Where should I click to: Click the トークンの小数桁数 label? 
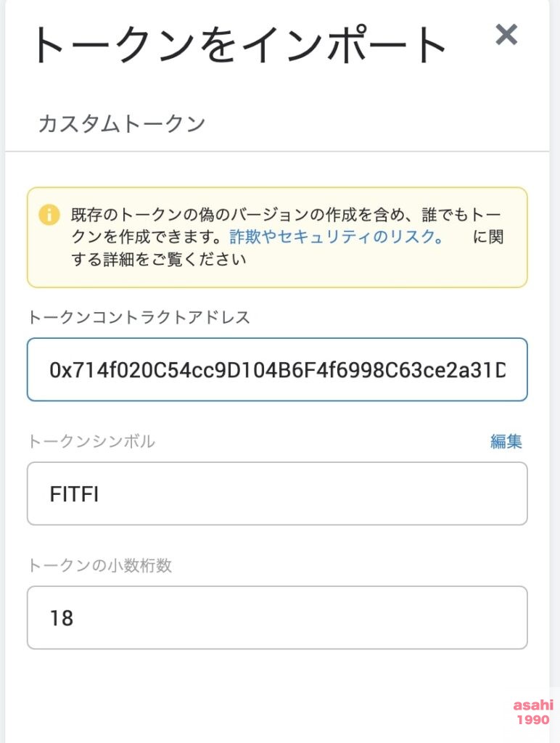(x=99, y=565)
